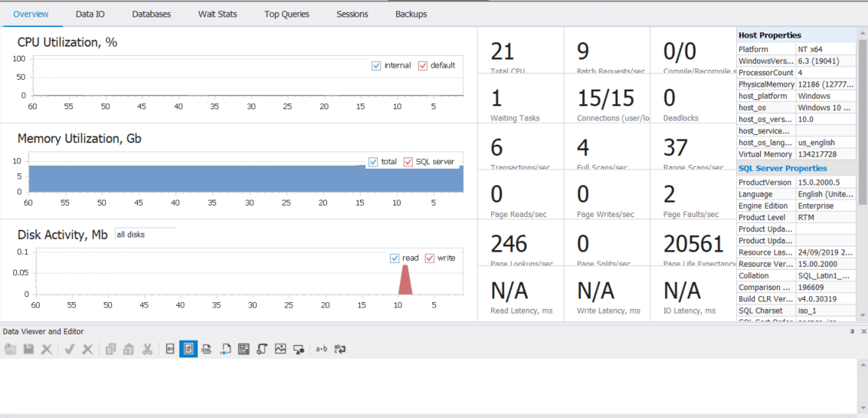This screenshot has height=418, width=868.
Task: Select the highlighted text view icon
Action: point(188,349)
